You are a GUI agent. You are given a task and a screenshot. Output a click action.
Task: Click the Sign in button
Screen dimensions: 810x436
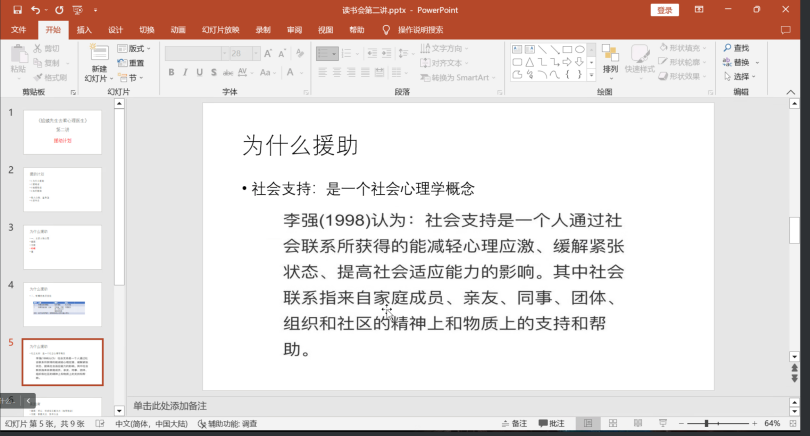(664, 10)
